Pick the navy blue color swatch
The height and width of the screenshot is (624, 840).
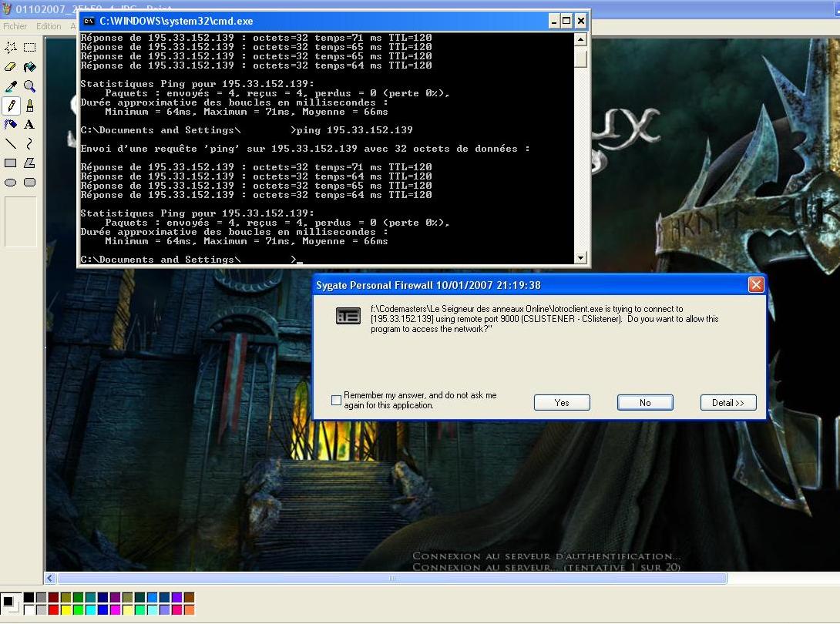(102, 598)
